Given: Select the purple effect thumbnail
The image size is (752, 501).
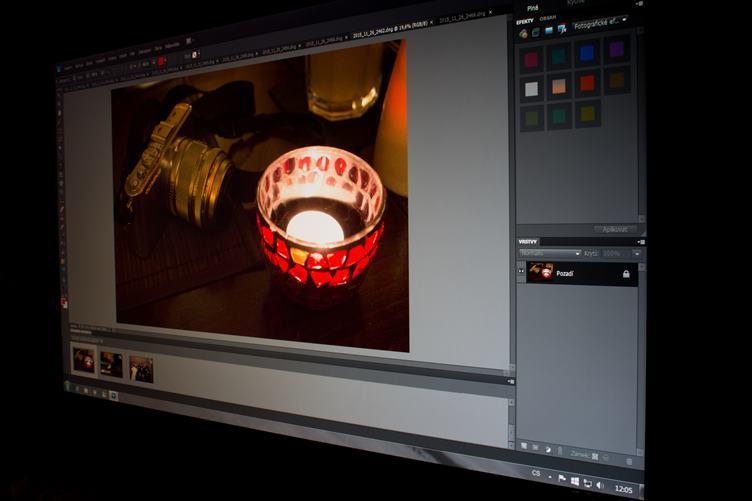Looking at the screenshot, I should click(616, 48).
